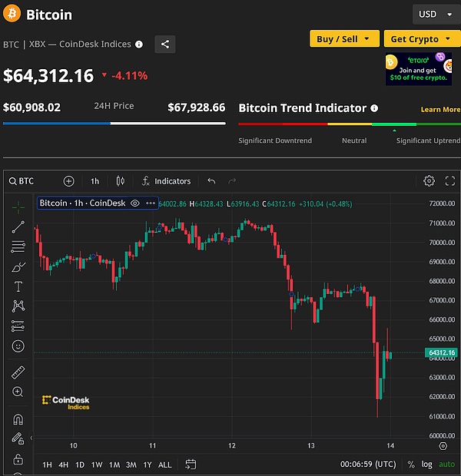Switch to the 1Y time range
Image resolution: width=461 pixels, height=476 pixels.
click(x=148, y=464)
